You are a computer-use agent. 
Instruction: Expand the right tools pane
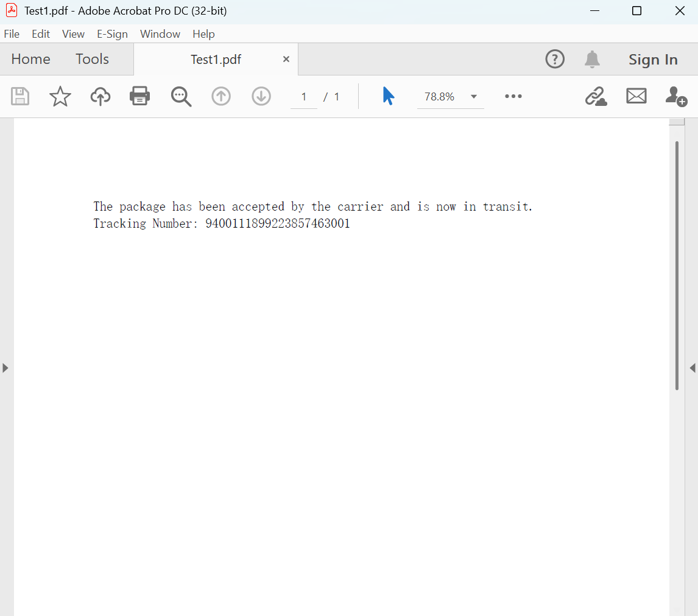(x=693, y=368)
